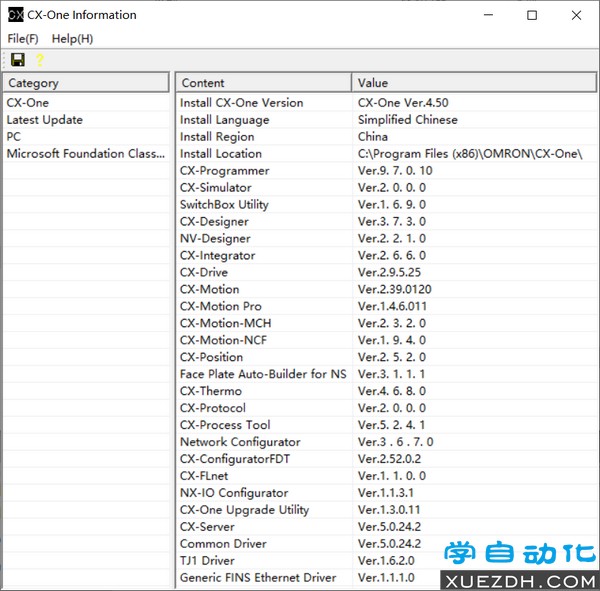This screenshot has width=600, height=591.
Task: Click the Value column header
Action: click(474, 83)
